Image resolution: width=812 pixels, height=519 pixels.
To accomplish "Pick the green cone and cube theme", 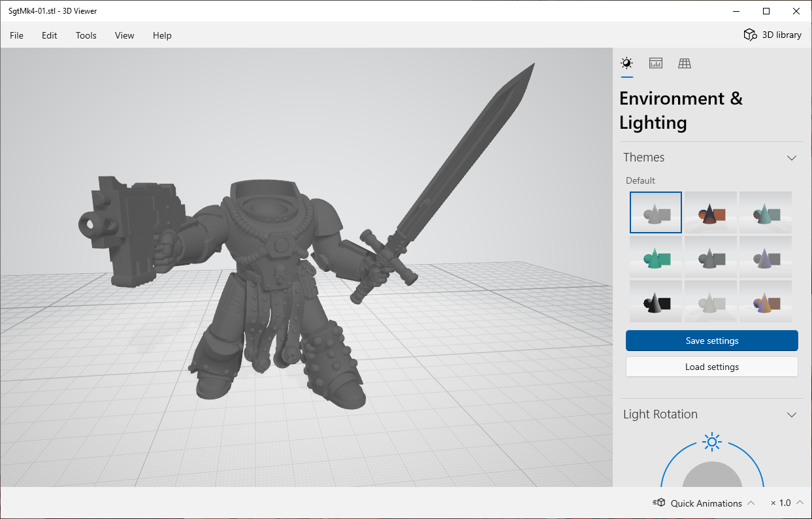I will click(x=656, y=257).
